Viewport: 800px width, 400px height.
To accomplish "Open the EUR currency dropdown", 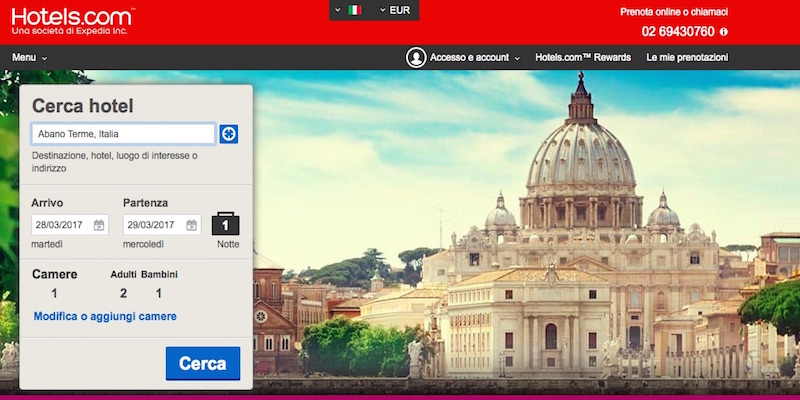I will tap(395, 10).
